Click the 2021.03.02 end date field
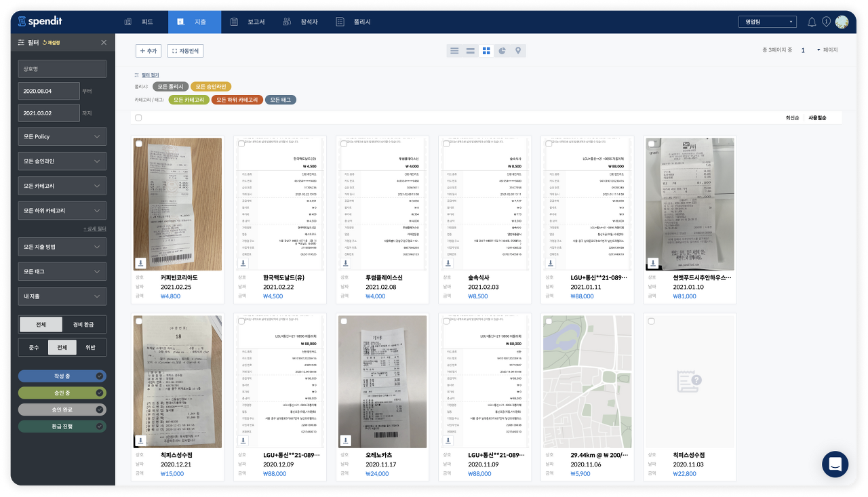The width and height of the screenshot is (868, 497). tap(49, 113)
